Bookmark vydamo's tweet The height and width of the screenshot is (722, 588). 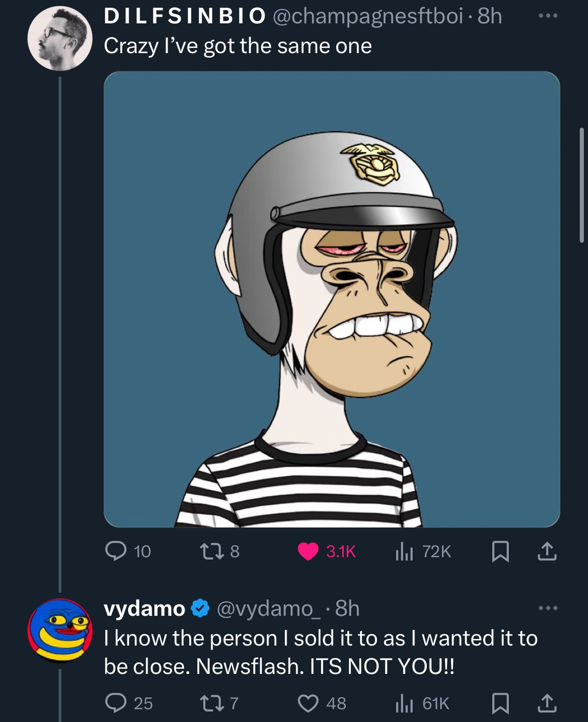[500, 703]
